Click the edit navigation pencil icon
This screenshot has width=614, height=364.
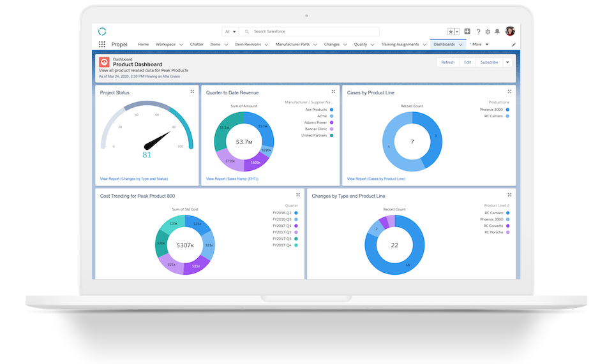514,45
